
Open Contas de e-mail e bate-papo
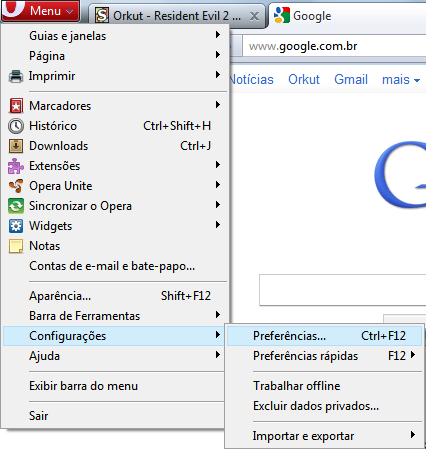[115, 266]
